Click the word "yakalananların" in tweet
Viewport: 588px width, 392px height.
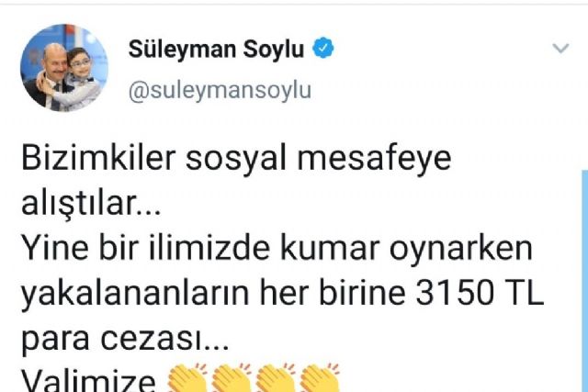point(135,295)
